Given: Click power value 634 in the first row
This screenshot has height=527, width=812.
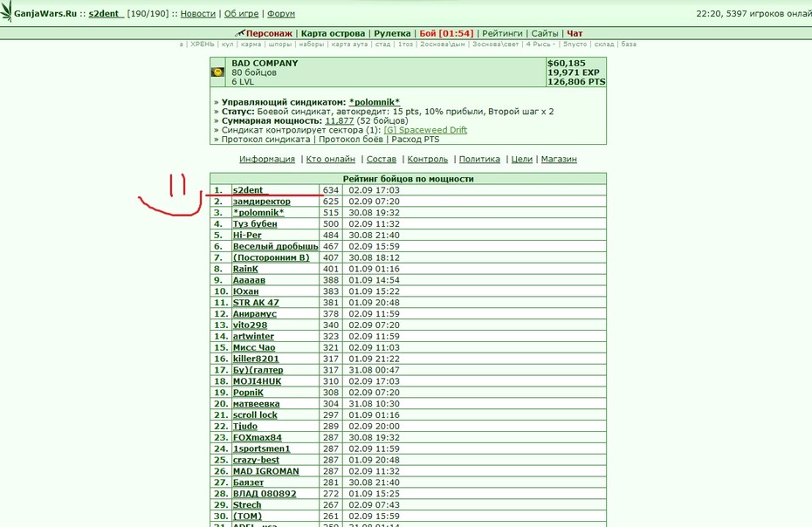Looking at the screenshot, I should coord(330,190).
